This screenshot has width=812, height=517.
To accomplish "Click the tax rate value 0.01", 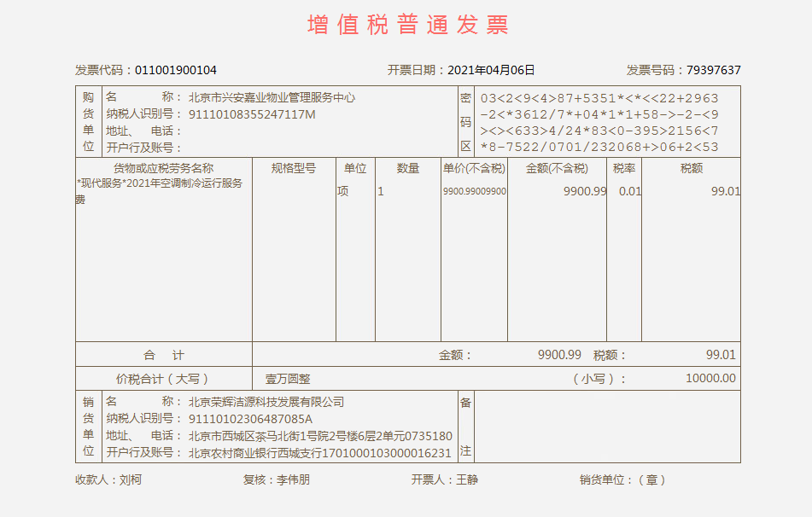I will (629, 191).
